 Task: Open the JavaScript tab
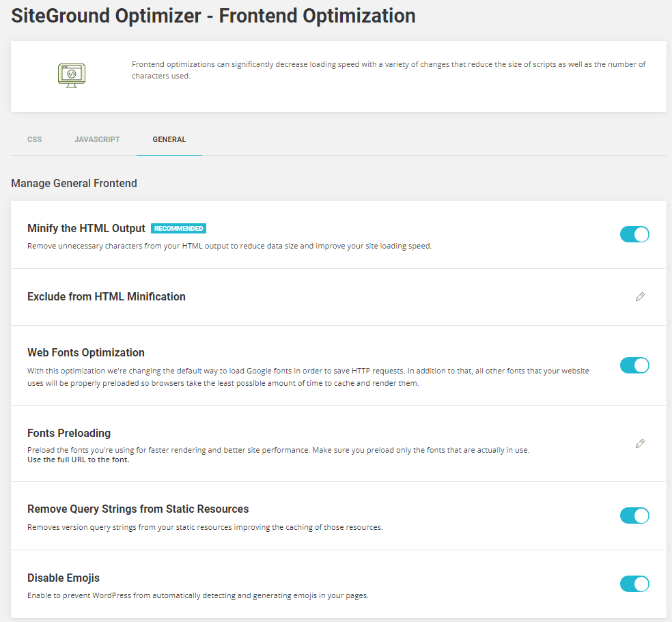(x=97, y=139)
